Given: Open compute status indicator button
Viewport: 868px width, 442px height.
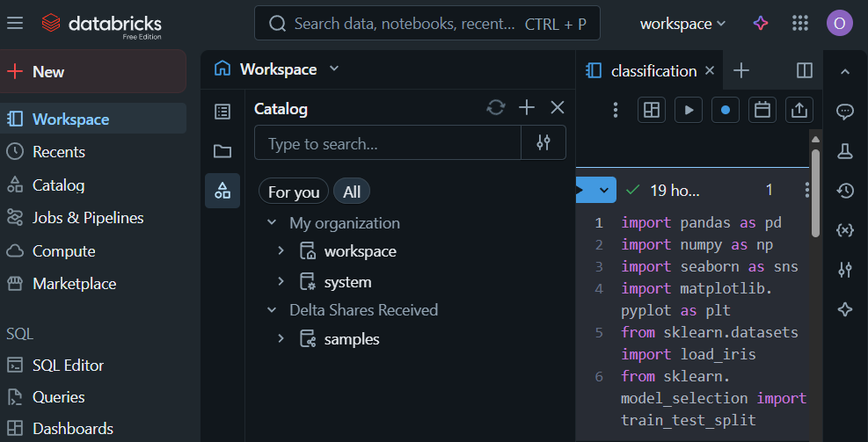Looking at the screenshot, I should (726, 110).
